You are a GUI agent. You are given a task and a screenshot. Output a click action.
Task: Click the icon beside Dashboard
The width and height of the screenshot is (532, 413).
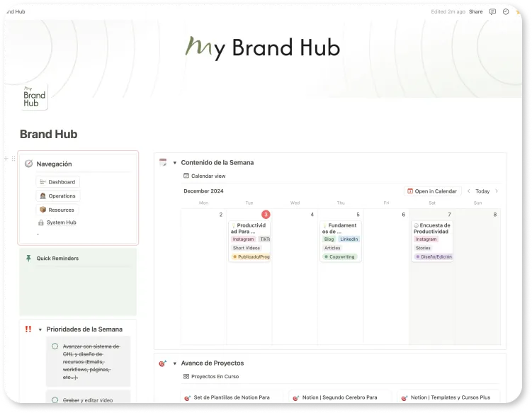click(43, 182)
